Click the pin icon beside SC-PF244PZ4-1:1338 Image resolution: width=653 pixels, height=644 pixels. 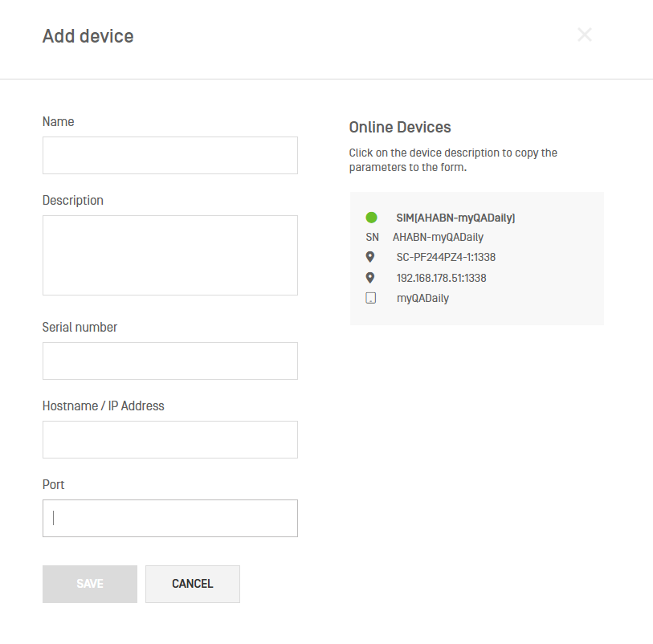370,257
